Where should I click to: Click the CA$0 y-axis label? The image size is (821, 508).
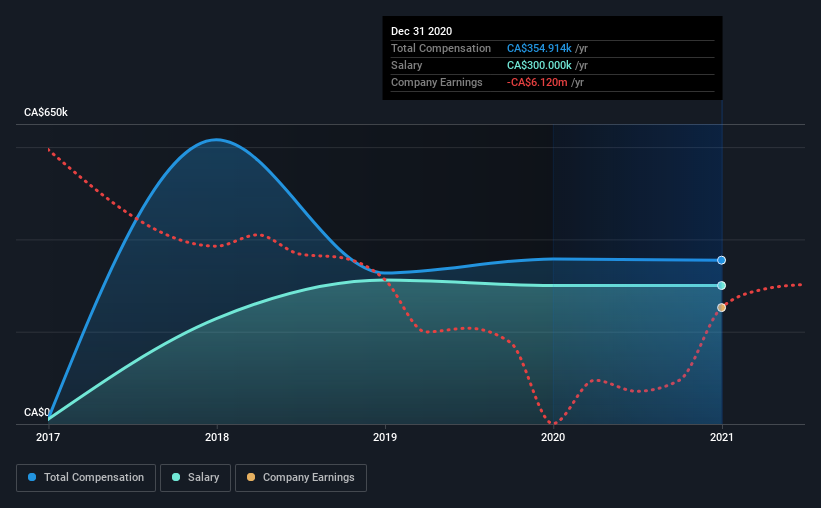pyautogui.click(x=37, y=412)
